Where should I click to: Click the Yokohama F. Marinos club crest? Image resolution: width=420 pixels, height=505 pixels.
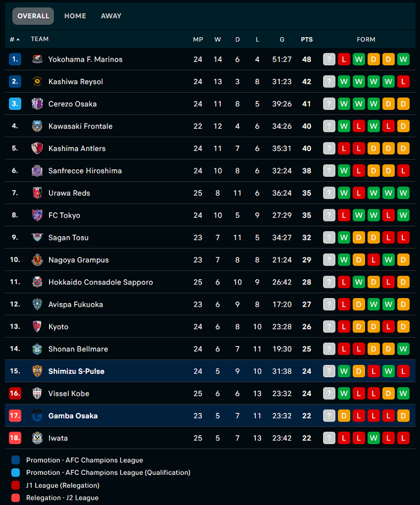click(x=37, y=59)
